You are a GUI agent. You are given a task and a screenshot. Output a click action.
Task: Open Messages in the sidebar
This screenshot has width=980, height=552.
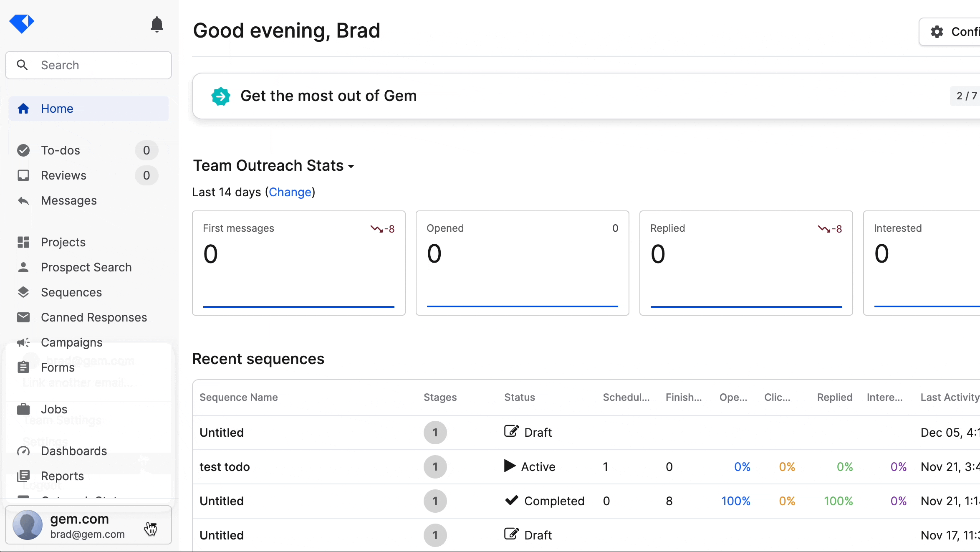point(68,200)
